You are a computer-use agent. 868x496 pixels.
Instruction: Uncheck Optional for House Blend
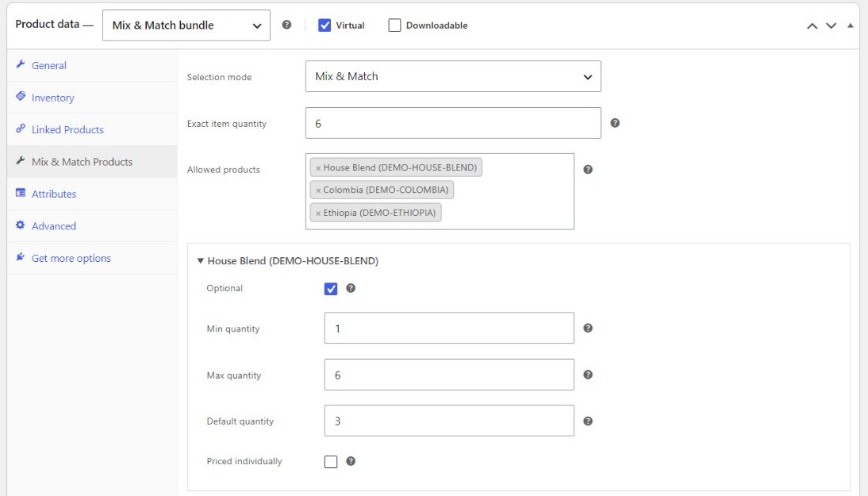click(331, 288)
